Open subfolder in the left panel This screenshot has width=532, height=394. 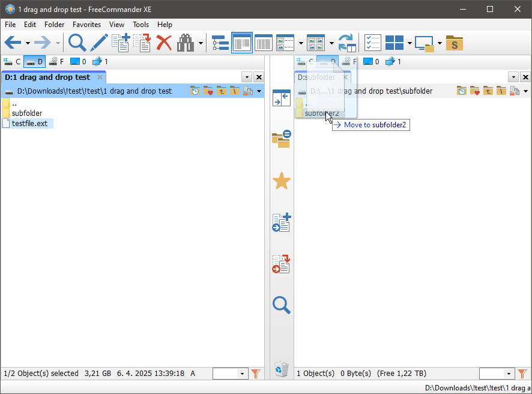coord(27,113)
